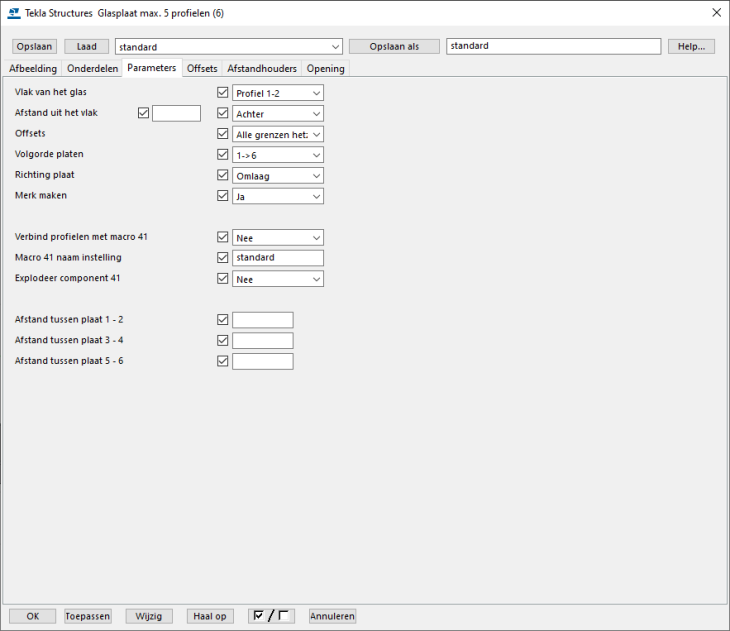Image resolution: width=730 pixels, height=631 pixels.
Task: Click the 'Richting plaat' label
Action: (x=45, y=175)
